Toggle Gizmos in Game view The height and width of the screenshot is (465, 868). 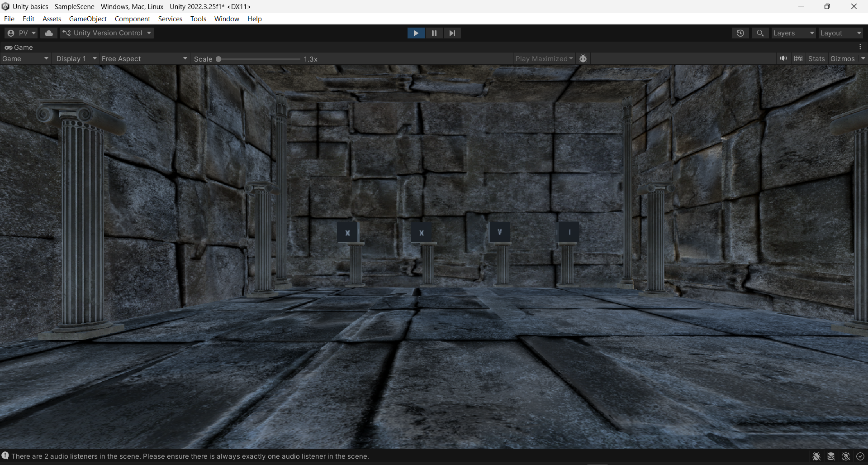tap(842, 59)
